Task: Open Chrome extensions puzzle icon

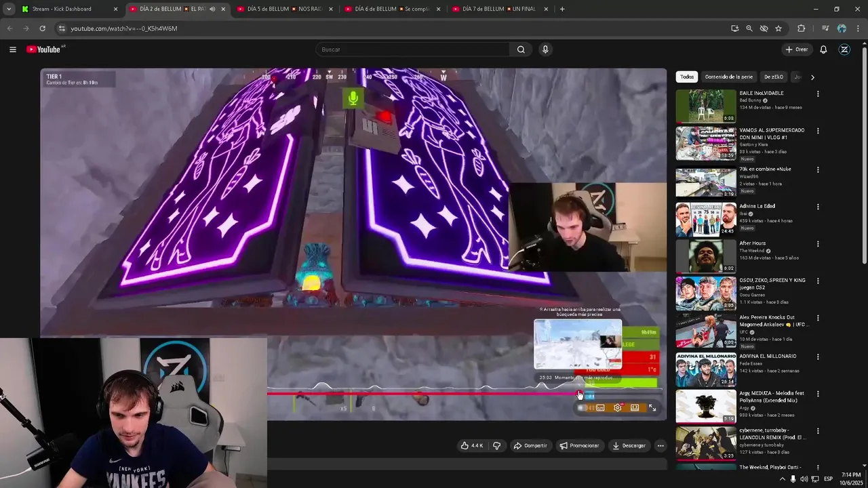Action: 801,28
